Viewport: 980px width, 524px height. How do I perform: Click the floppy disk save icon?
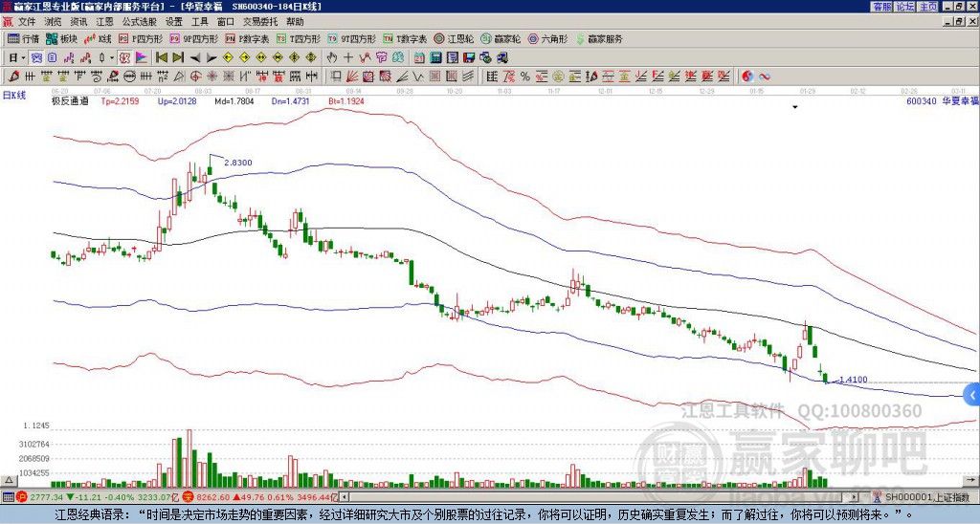pyautogui.click(x=469, y=57)
